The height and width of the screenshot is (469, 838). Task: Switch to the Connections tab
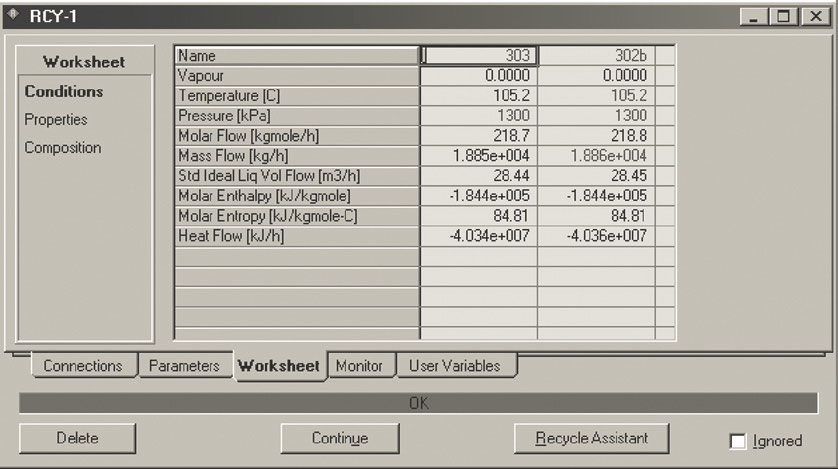83,366
